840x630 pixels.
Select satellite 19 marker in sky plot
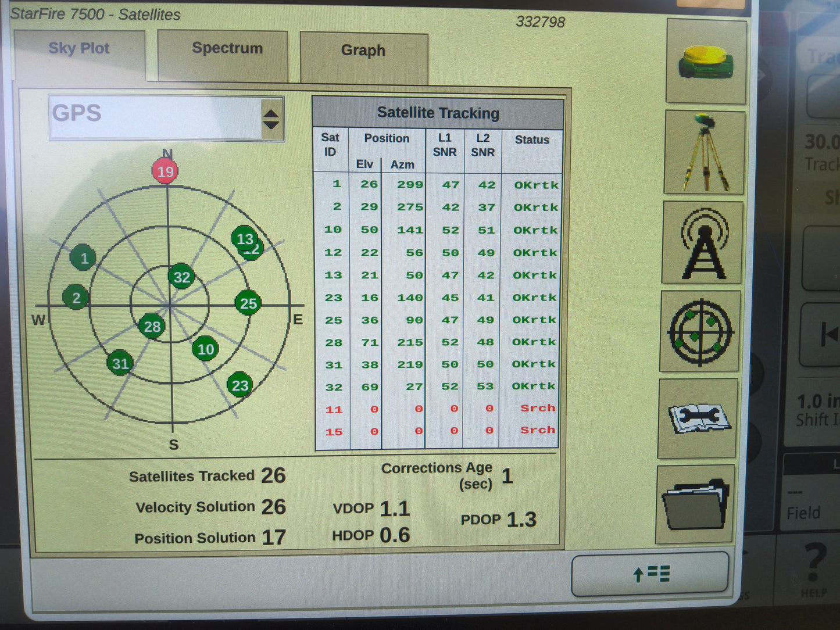(165, 171)
